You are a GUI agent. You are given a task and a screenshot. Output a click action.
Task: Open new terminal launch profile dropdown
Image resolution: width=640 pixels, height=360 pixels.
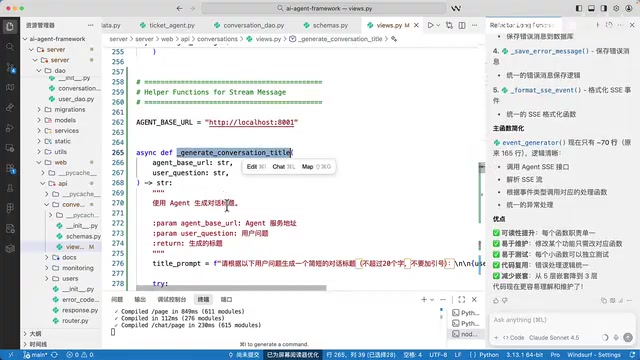coord(432,300)
